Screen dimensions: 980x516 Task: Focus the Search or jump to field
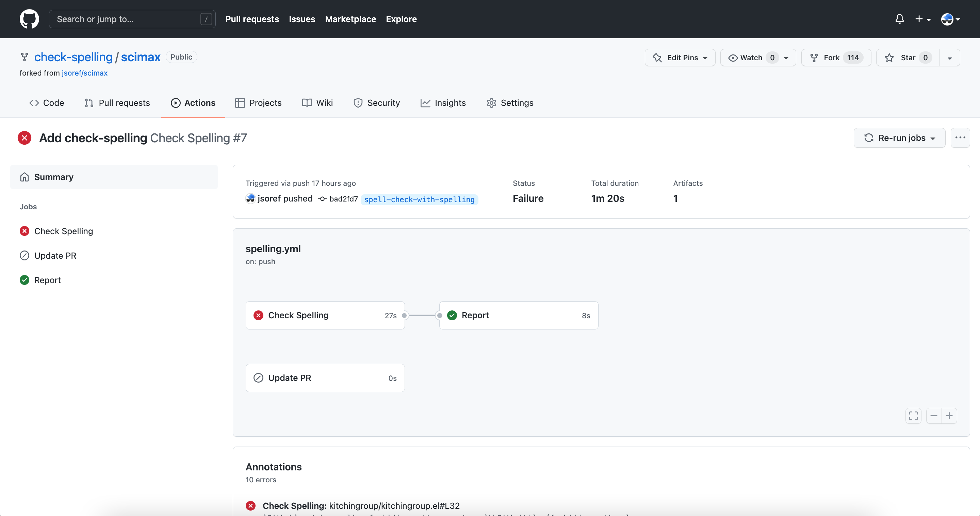pos(128,19)
